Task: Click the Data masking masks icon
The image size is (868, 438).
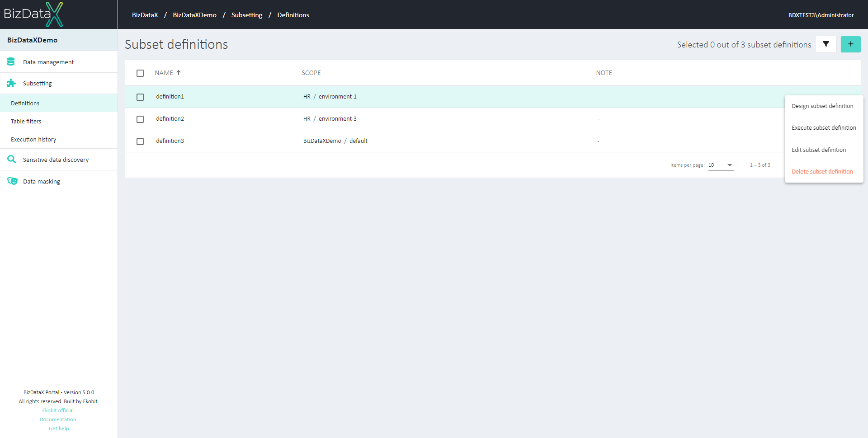Action: [x=12, y=181]
